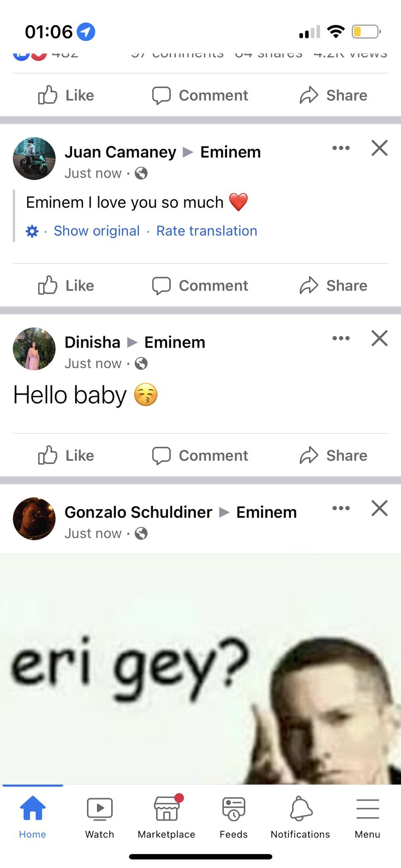
Task: Share Juan Camaney's post
Action: click(334, 286)
